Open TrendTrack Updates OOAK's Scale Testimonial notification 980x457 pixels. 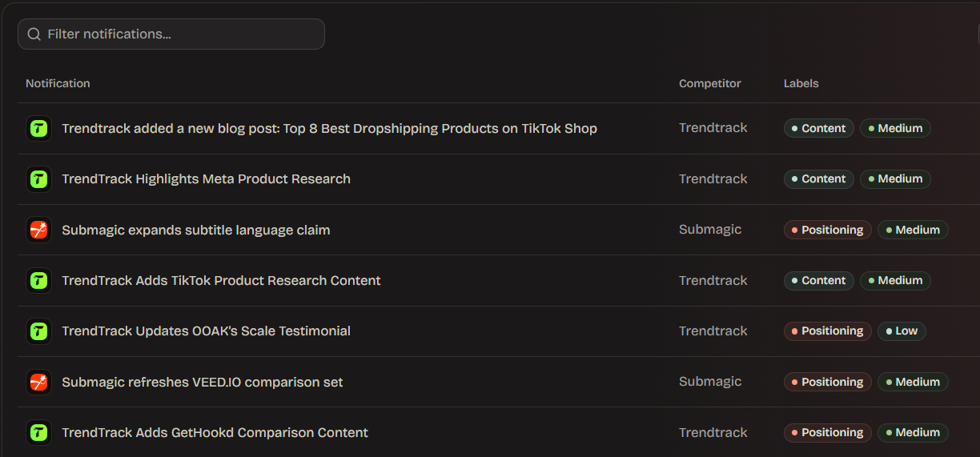206,331
